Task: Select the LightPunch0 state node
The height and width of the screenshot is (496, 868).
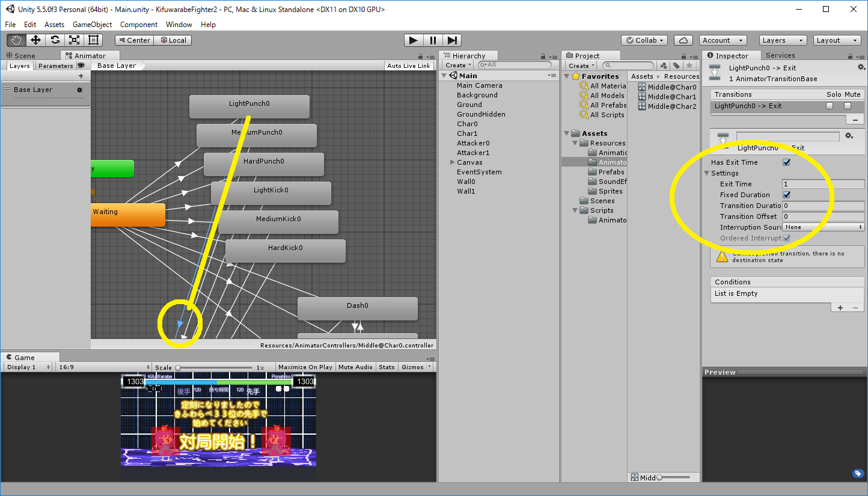Action: (249, 106)
